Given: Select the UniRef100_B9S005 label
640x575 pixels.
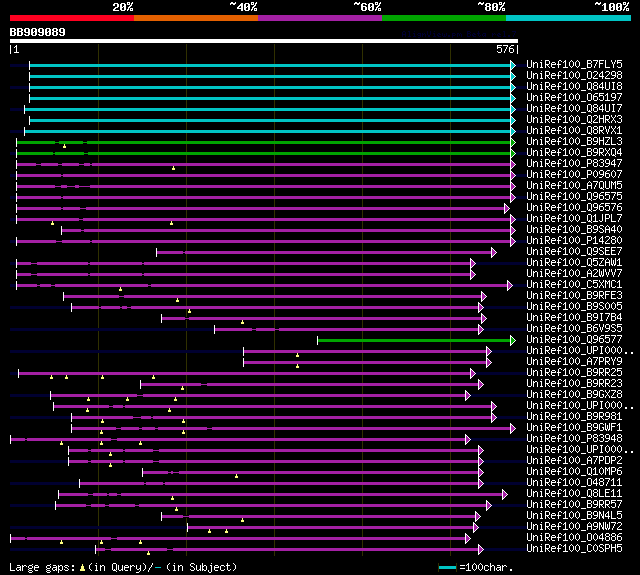Looking at the screenshot, I should point(574,307).
